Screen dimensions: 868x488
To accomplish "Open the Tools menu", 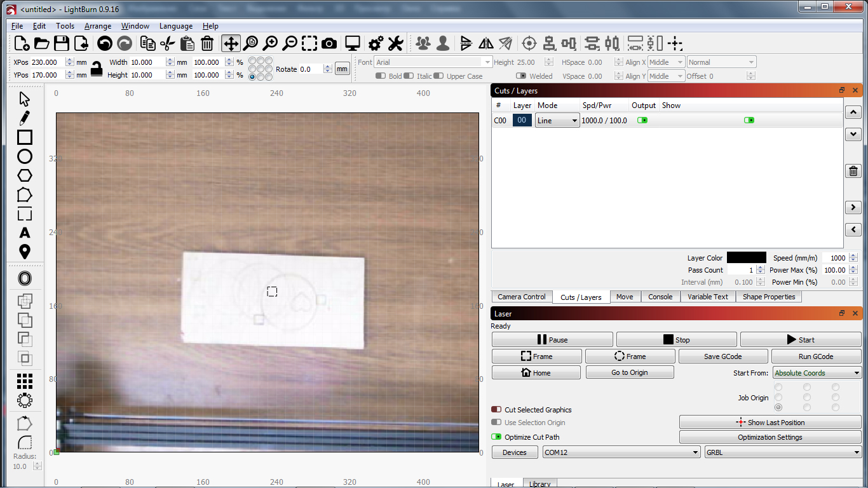I will coord(65,26).
